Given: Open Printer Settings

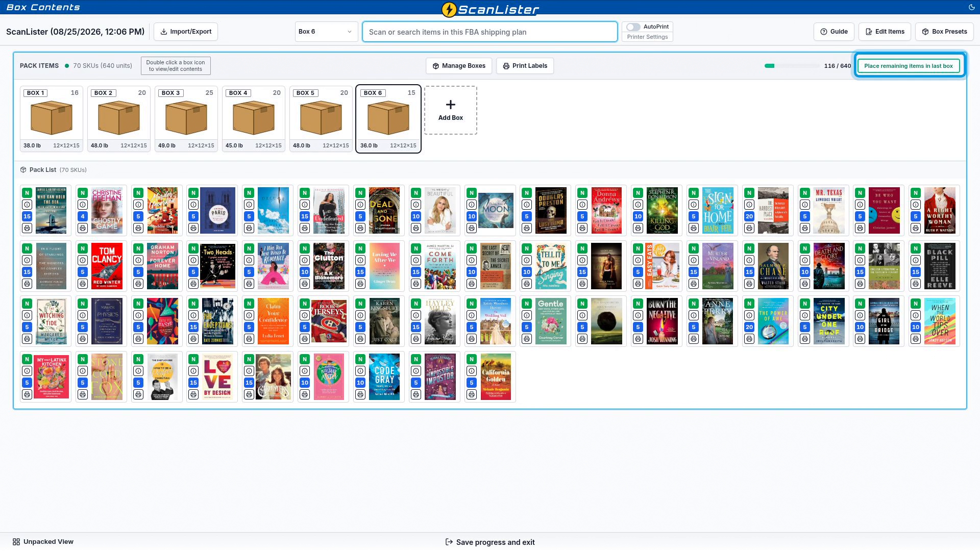Looking at the screenshot, I should pyautogui.click(x=647, y=37).
